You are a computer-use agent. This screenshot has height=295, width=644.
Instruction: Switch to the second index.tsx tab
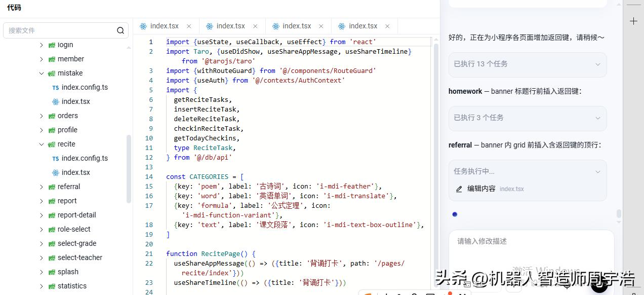230,26
